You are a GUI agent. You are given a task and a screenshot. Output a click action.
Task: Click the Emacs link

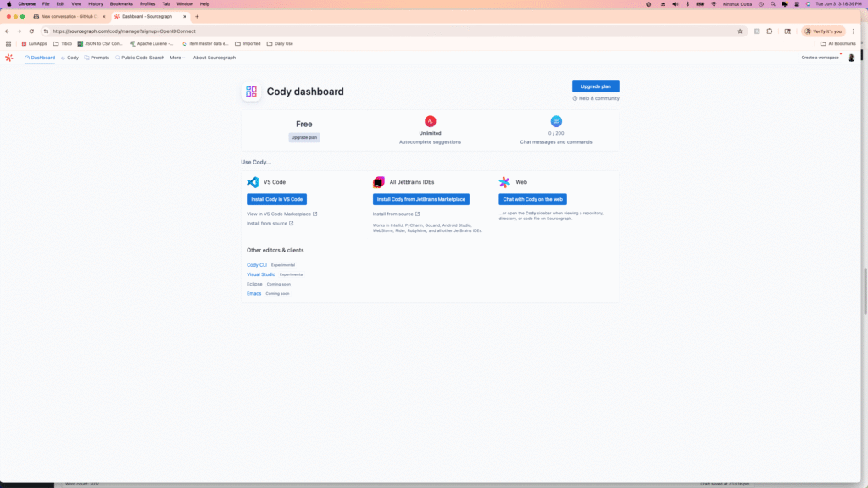click(x=254, y=293)
